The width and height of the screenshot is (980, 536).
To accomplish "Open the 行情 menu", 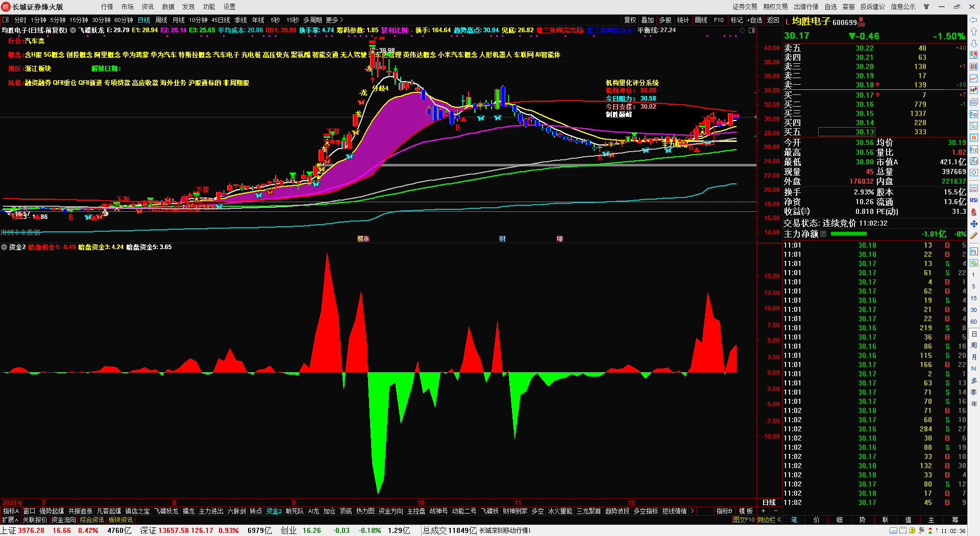I will click(107, 7).
